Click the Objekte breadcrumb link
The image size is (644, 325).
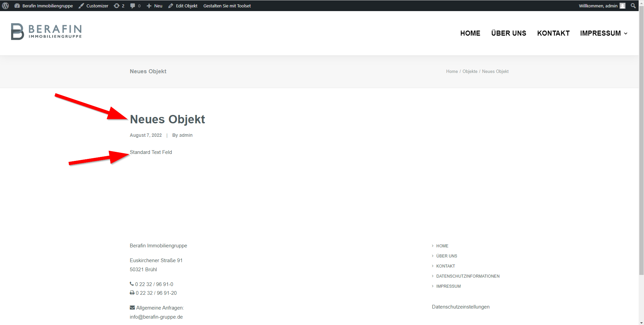[470, 72]
